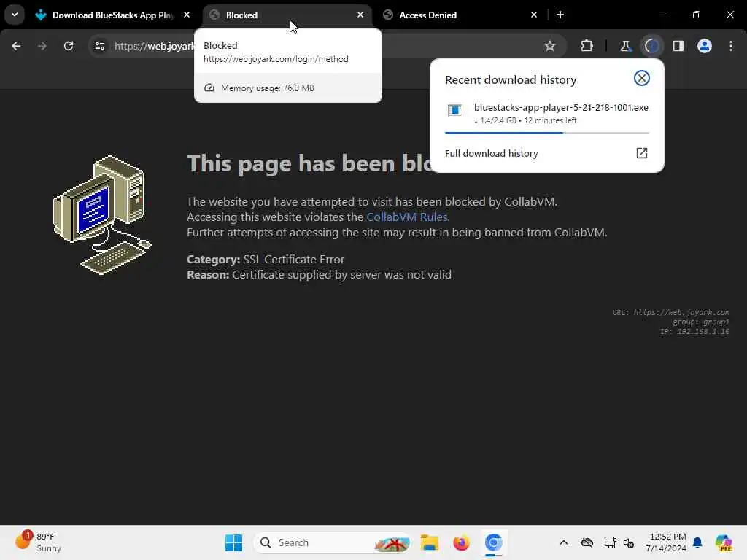
Task: Open a new browser tab
Action: point(560,15)
